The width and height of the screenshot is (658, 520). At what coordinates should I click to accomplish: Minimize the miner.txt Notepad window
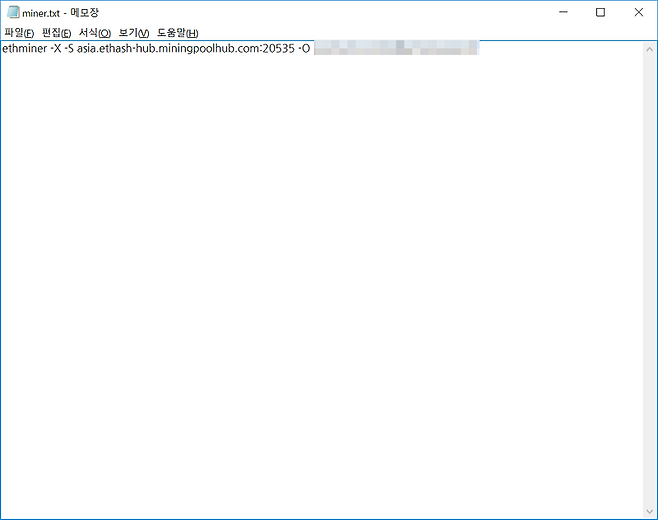tap(563, 12)
